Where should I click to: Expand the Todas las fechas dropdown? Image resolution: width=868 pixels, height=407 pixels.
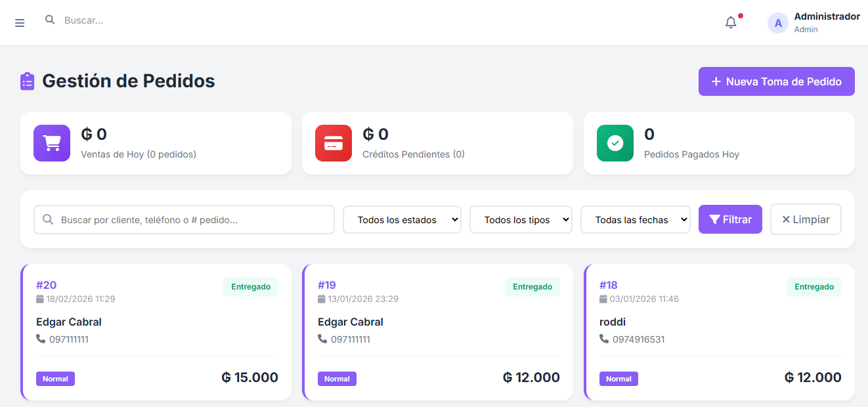click(635, 220)
